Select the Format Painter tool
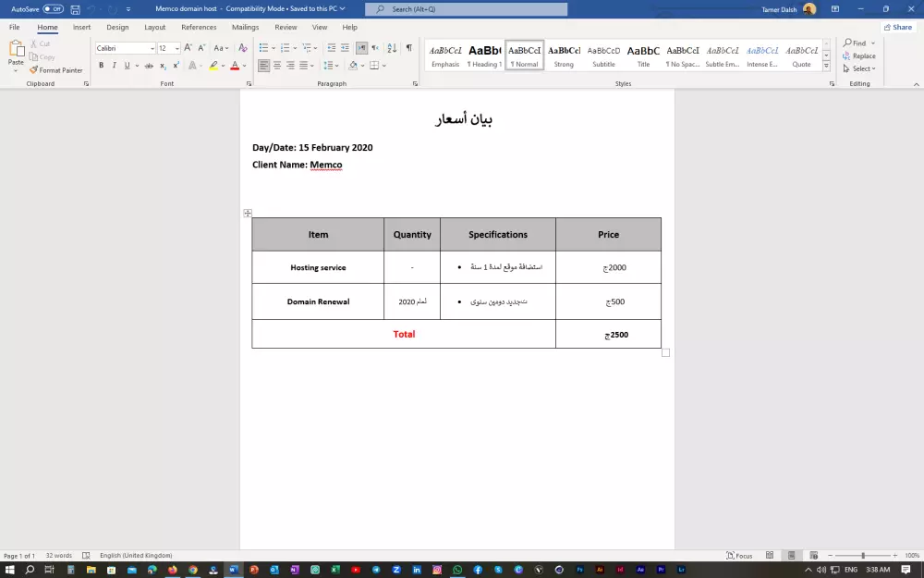The width and height of the screenshot is (924, 578). (57, 70)
